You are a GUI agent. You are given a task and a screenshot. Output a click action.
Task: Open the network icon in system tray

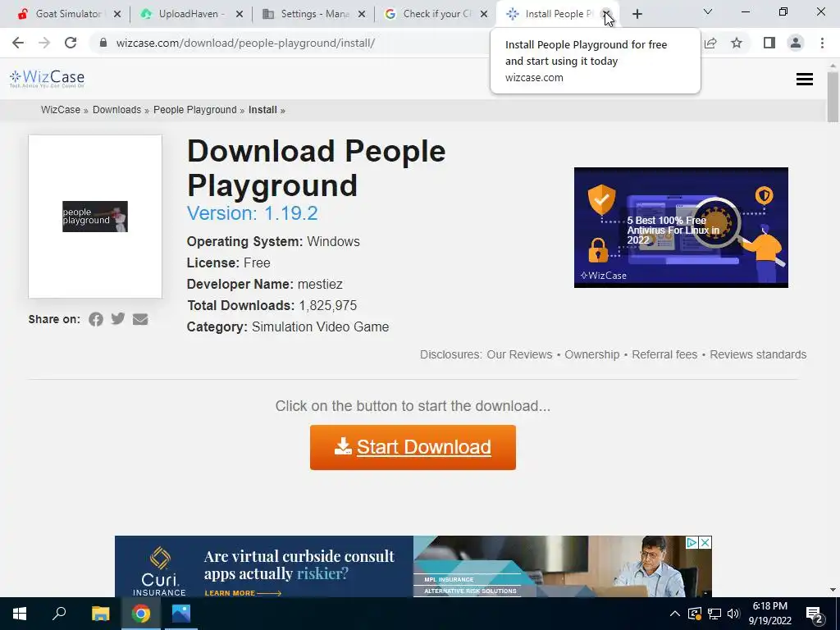pyautogui.click(x=714, y=614)
